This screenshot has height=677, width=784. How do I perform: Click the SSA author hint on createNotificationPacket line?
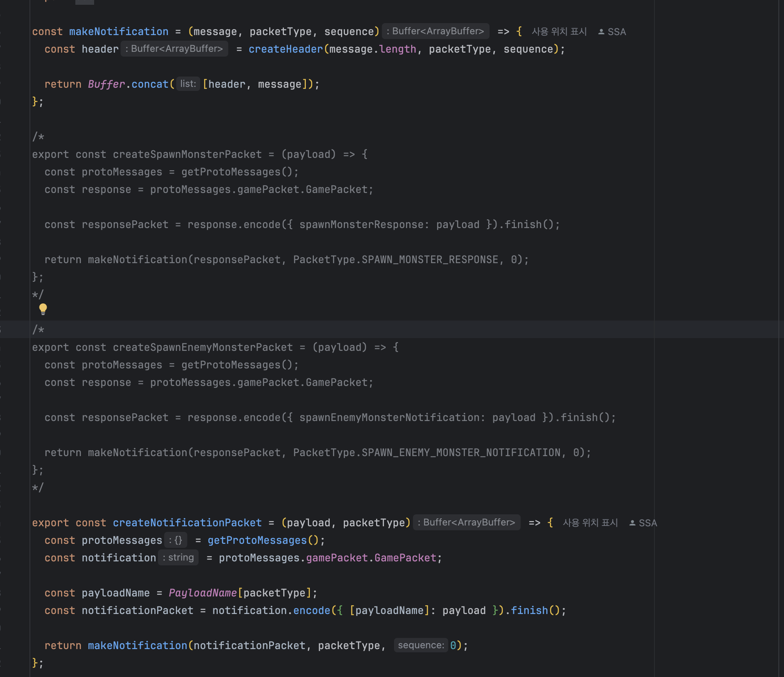643,523
